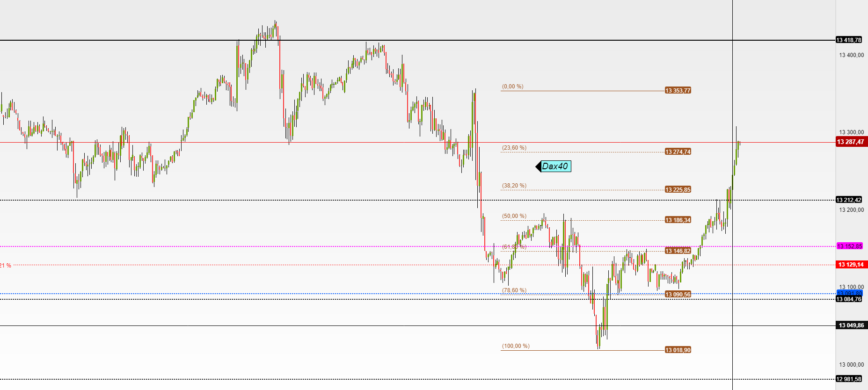Select the (100,00 %) retracement label
This screenshot has width=868, height=390.
point(516,346)
